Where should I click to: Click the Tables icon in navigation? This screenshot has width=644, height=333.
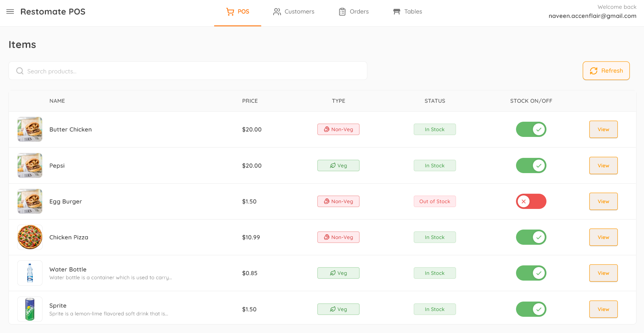click(396, 11)
